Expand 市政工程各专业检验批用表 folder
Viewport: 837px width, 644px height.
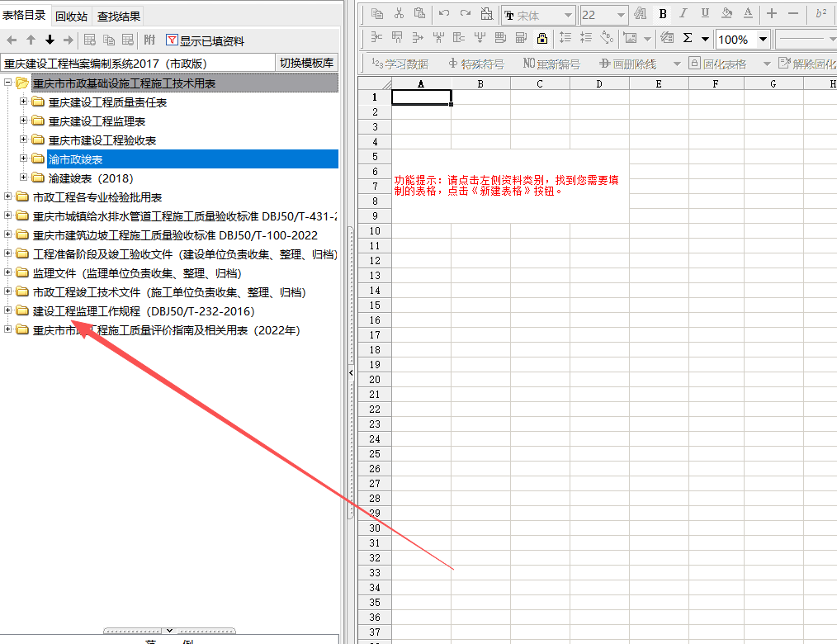pyautogui.click(x=7, y=196)
